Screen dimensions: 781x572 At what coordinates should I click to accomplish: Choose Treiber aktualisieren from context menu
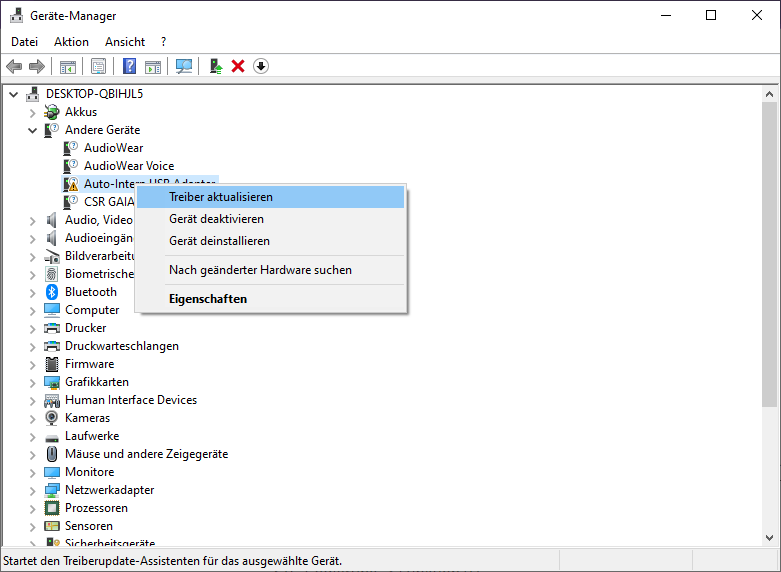pyautogui.click(x=221, y=197)
